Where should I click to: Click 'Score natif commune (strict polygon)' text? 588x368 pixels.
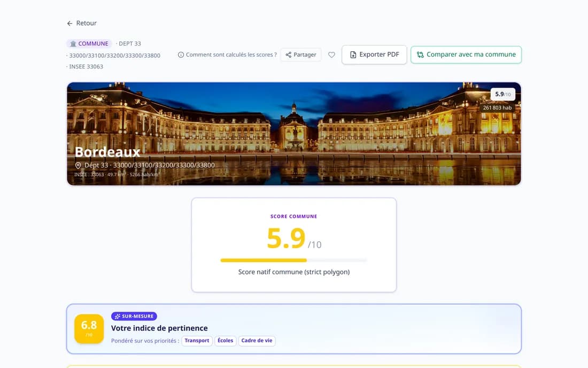pyautogui.click(x=294, y=272)
